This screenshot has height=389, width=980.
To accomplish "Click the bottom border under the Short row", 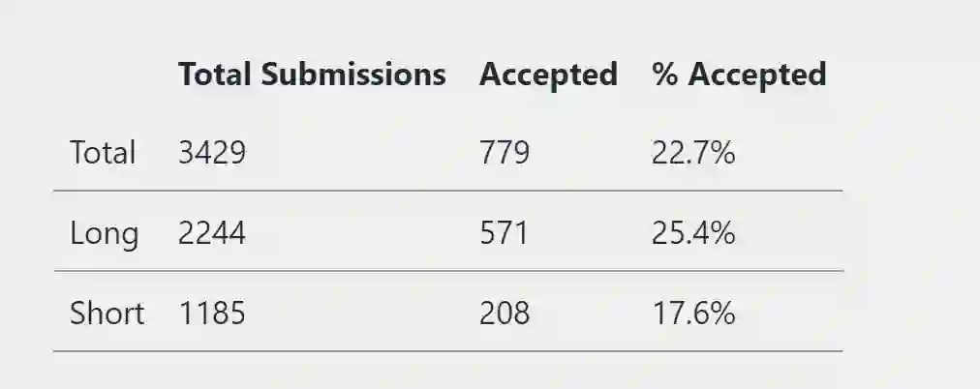I will [x=447, y=350].
